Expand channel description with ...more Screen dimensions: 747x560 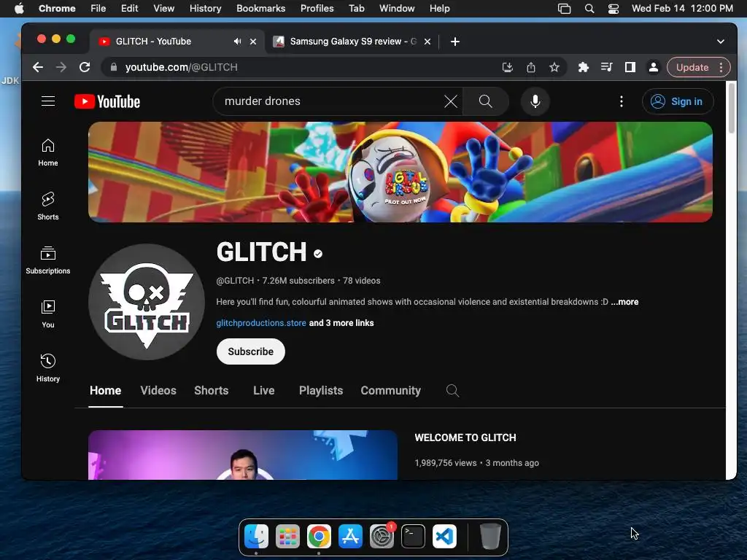click(624, 302)
